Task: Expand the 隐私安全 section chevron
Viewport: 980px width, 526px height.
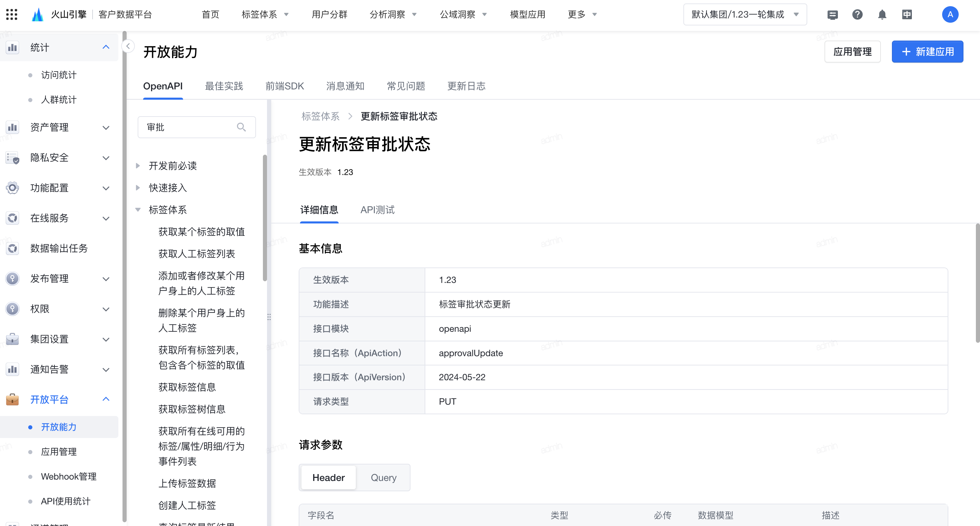Action: (x=106, y=158)
